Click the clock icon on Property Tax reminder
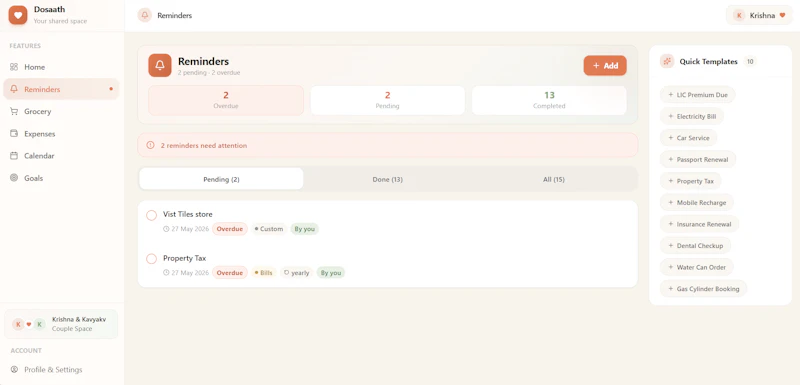This screenshot has height=385, width=800. 166,273
